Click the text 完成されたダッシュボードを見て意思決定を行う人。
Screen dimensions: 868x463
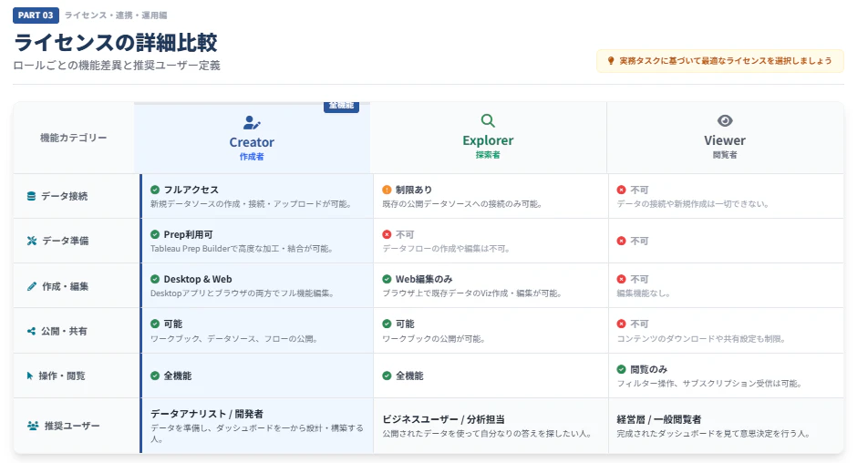715,434
